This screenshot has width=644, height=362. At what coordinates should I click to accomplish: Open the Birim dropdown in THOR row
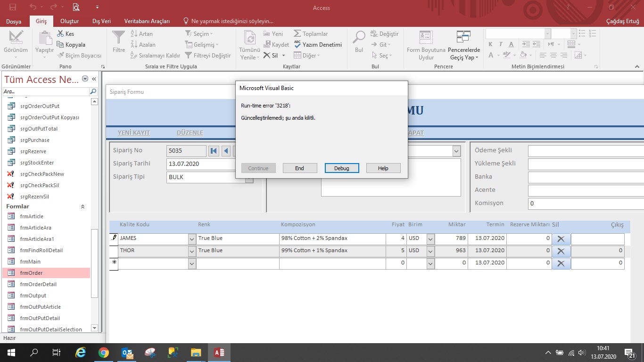[x=430, y=251]
